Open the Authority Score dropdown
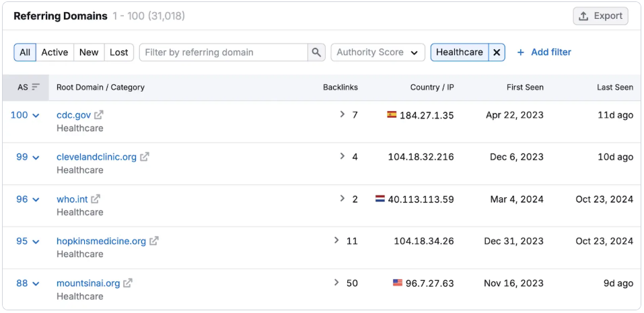644x313 pixels. (x=378, y=53)
